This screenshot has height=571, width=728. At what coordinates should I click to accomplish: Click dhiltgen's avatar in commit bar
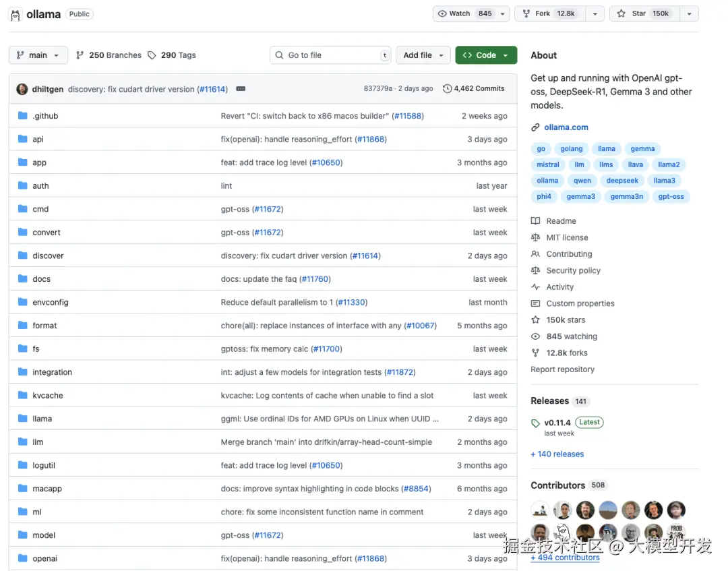[22, 89]
